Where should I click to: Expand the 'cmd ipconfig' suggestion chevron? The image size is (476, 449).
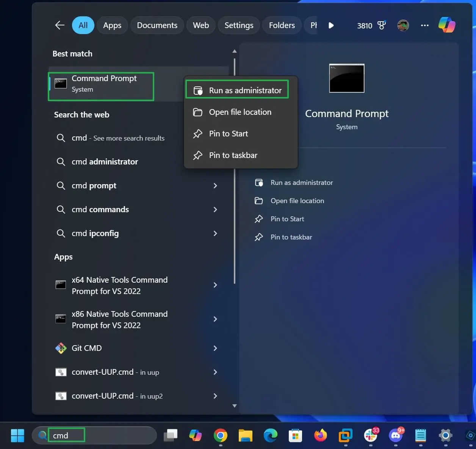click(215, 233)
